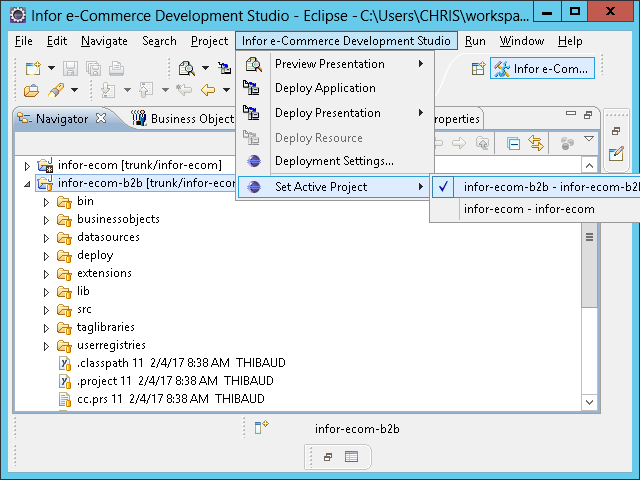Close the Navigator view tab
Screen dimensions: 640x480
[x=100, y=118]
